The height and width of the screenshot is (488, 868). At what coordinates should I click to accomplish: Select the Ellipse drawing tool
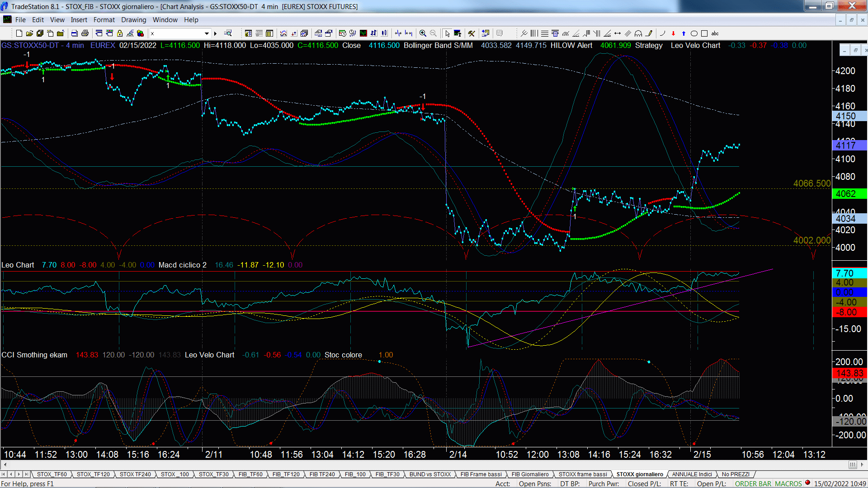tap(694, 33)
